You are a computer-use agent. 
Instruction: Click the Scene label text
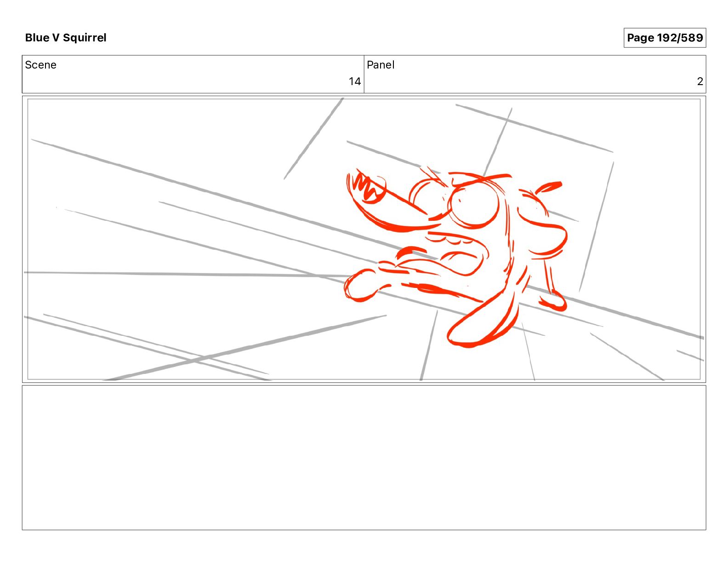tap(40, 65)
